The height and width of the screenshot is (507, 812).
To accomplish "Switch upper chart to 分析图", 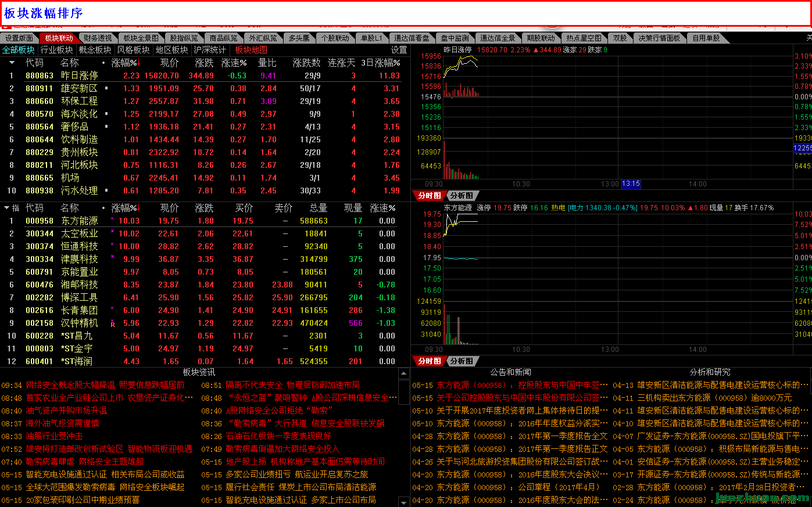I will 462,196.
